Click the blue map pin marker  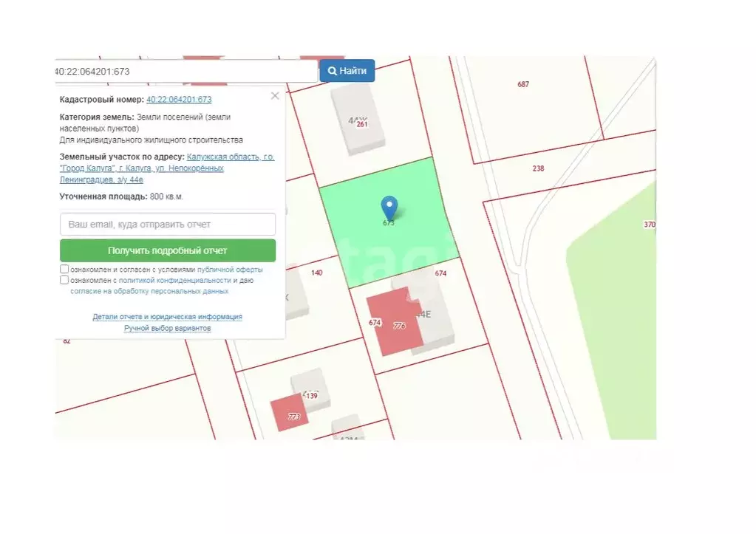point(389,208)
